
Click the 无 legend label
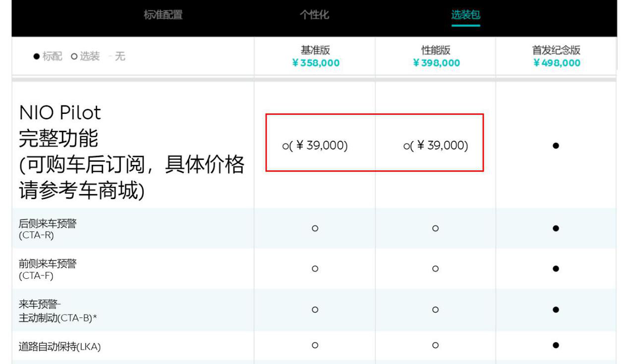click(120, 56)
